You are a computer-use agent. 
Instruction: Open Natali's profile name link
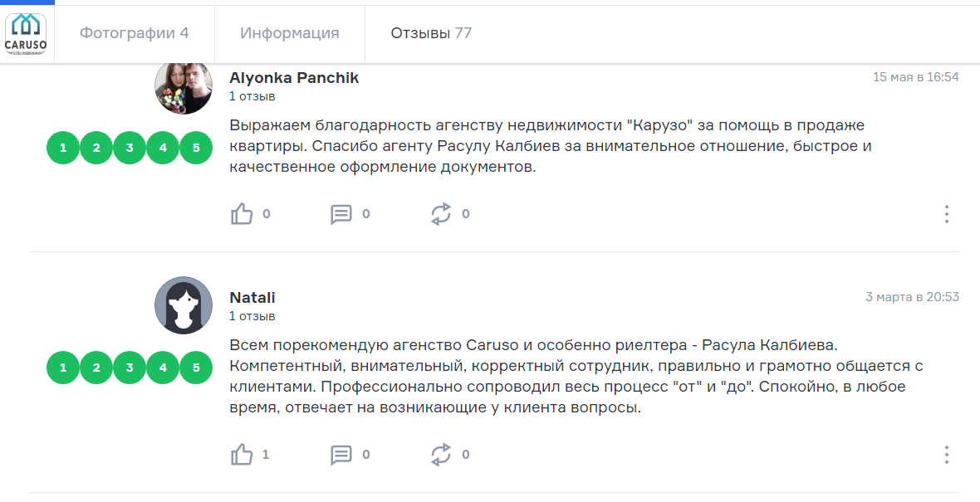coord(252,297)
